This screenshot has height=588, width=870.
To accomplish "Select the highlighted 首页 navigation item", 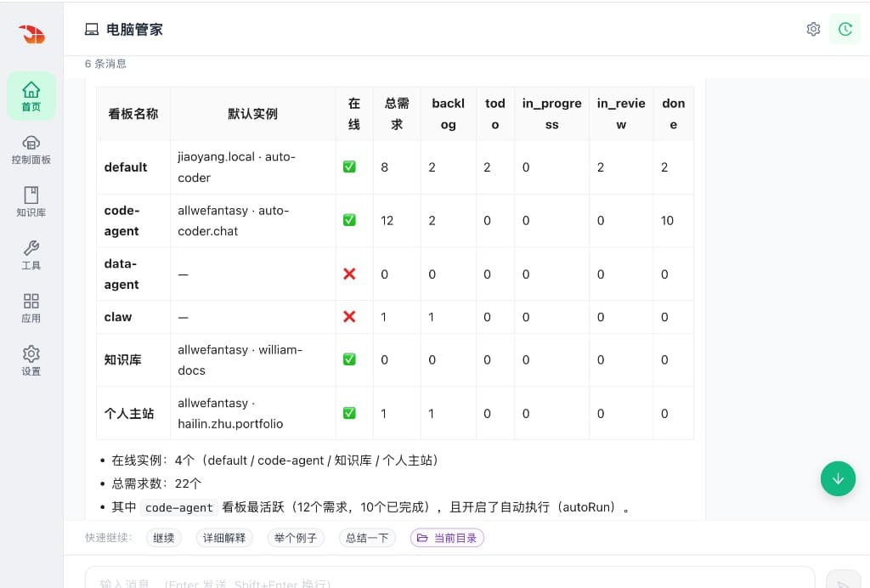I will [x=31, y=96].
